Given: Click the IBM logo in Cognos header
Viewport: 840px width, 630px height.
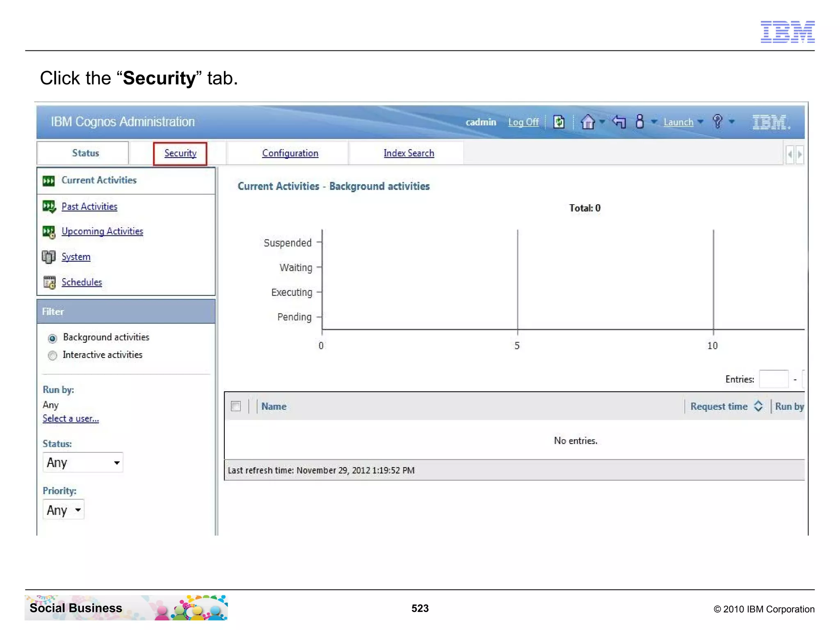Looking at the screenshot, I should 771,122.
